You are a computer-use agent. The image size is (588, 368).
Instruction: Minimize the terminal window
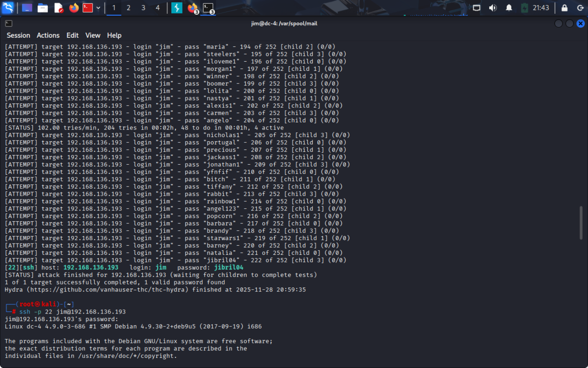[558, 23]
